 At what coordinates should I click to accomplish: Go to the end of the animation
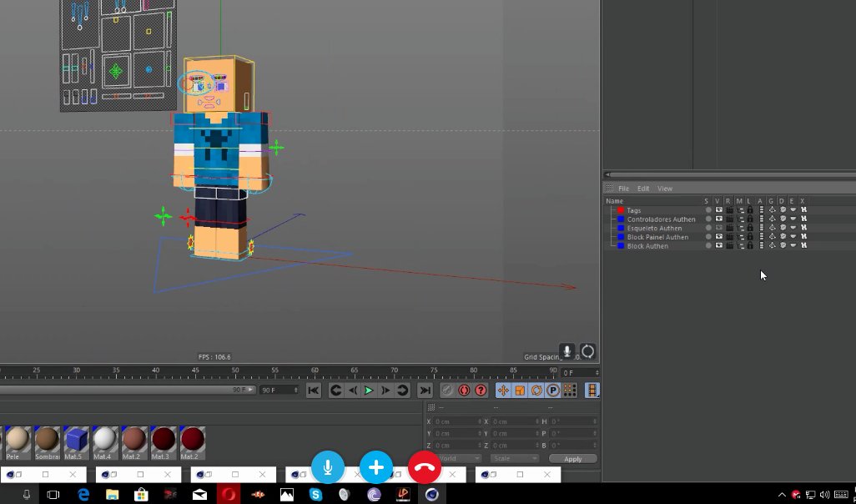pyautogui.click(x=425, y=390)
